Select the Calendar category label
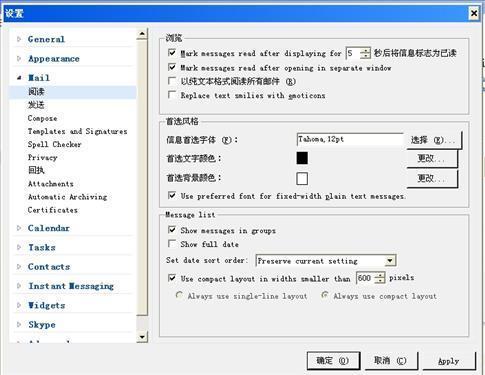The width and height of the screenshot is (485, 375). [49, 228]
